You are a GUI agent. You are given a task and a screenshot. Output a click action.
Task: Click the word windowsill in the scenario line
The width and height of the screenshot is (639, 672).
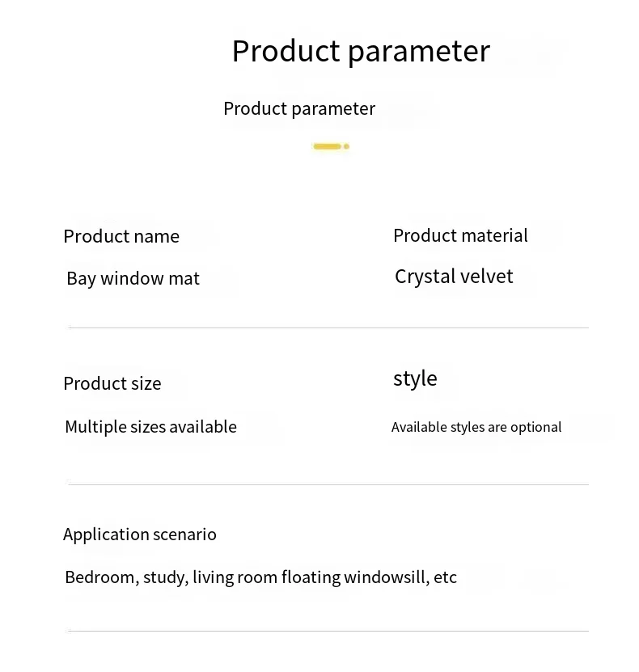pos(387,577)
